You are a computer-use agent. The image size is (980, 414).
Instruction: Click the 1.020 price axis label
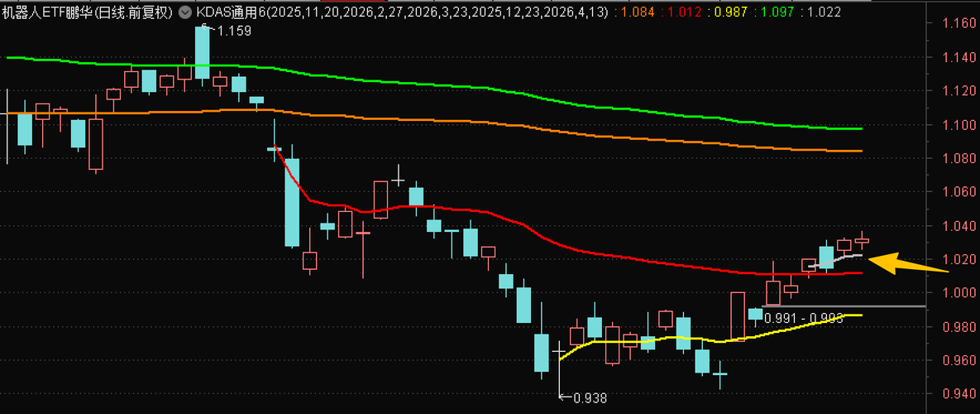958,259
